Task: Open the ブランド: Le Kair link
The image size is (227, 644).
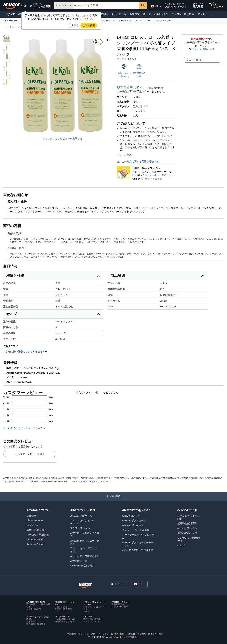Action: pos(126,59)
